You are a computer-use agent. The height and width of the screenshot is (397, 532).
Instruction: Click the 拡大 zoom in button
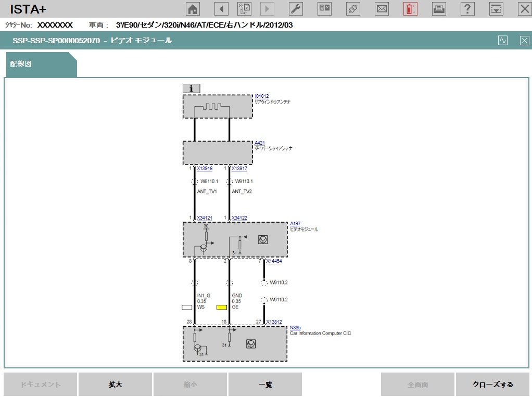point(115,385)
